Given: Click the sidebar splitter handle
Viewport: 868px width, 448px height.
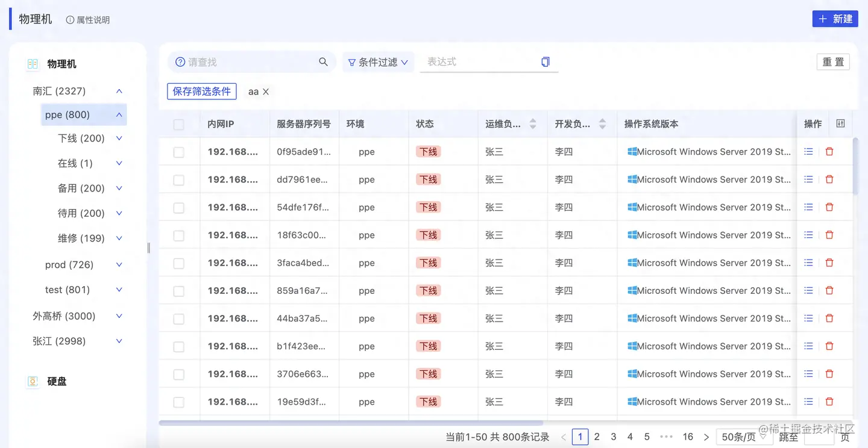Looking at the screenshot, I should (148, 248).
